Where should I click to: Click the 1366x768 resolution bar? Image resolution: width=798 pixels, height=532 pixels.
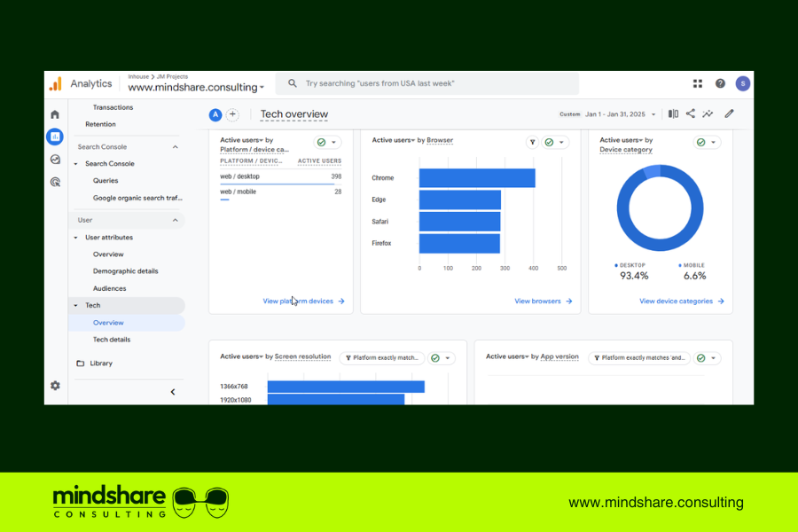click(346, 387)
